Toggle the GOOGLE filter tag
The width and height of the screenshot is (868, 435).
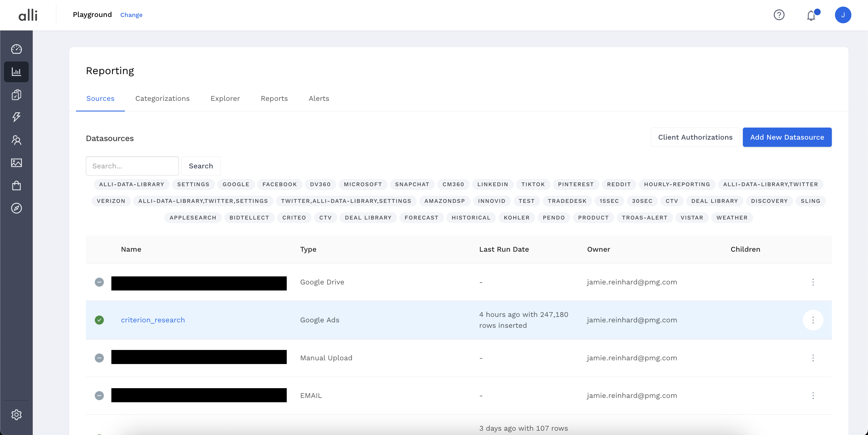[x=236, y=184]
